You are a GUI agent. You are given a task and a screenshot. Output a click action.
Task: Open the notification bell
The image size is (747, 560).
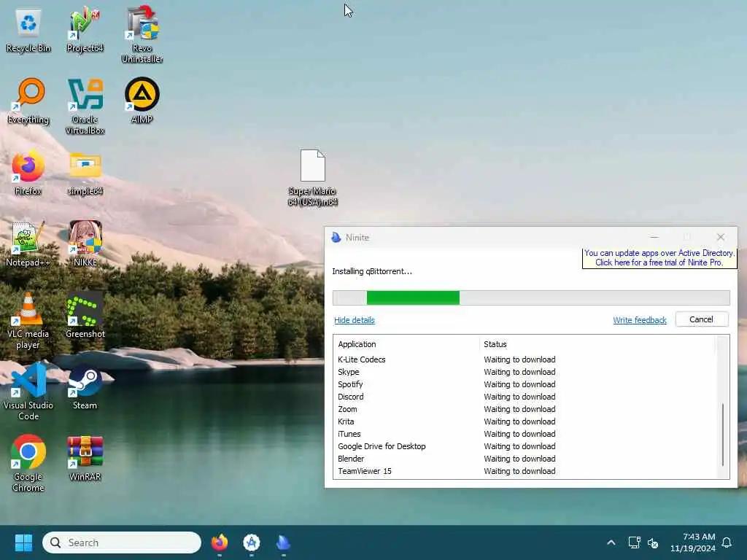click(727, 542)
